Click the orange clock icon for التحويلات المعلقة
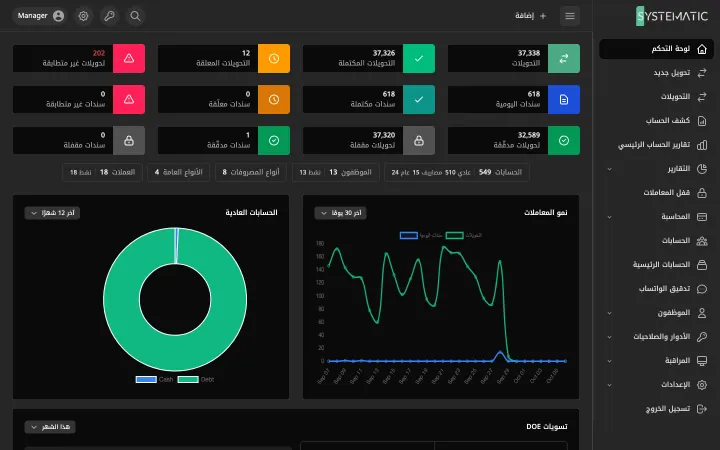This screenshot has width=720, height=450. click(274, 58)
